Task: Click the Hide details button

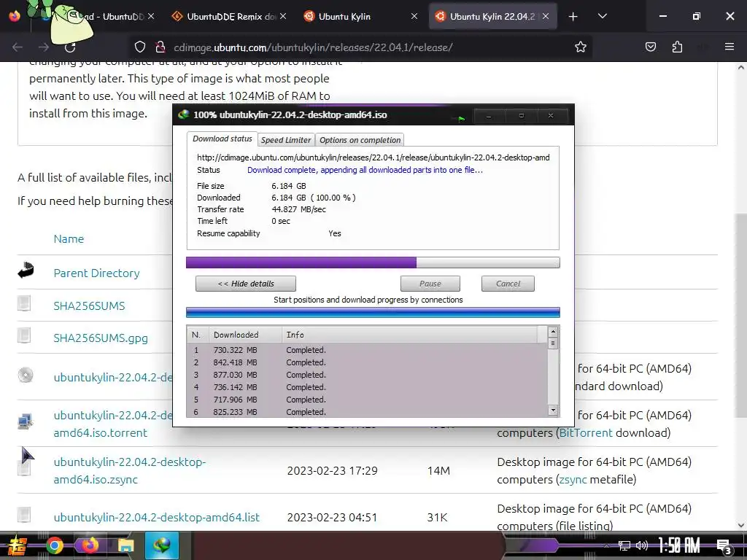Action: tap(246, 284)
